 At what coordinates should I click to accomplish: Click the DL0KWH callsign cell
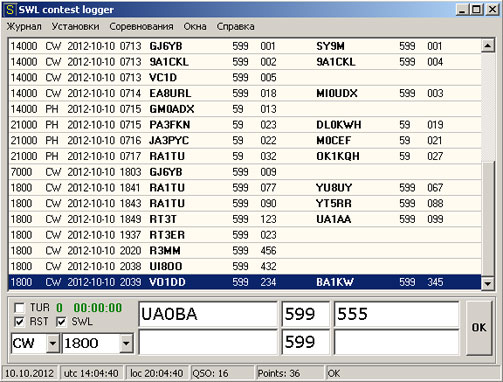coord(339,125)
